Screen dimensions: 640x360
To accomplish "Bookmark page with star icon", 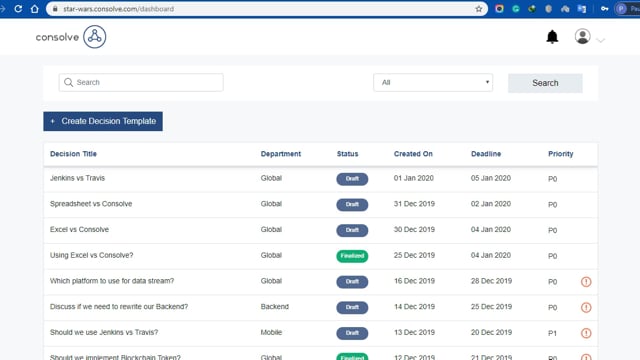I will pos(479,9).
